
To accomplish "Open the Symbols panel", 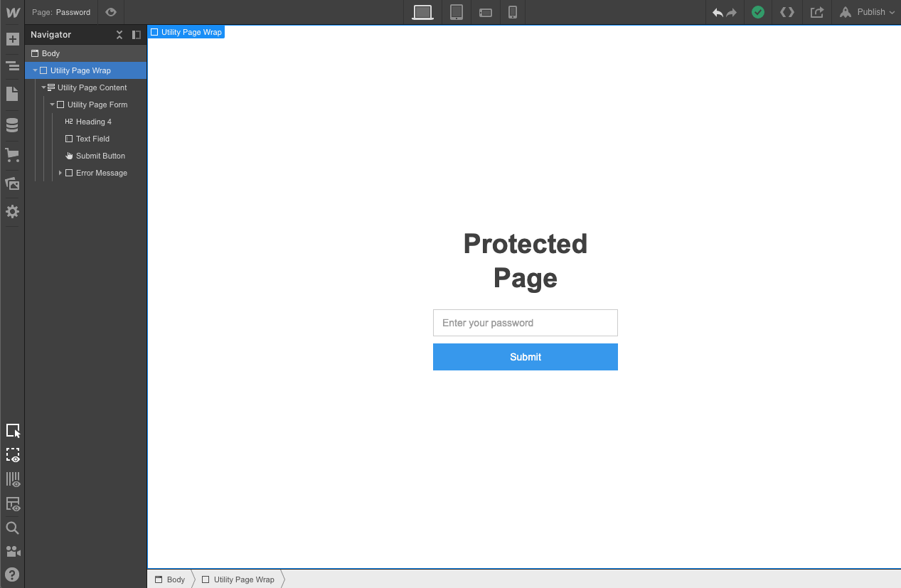I will (x=11, y=65).
